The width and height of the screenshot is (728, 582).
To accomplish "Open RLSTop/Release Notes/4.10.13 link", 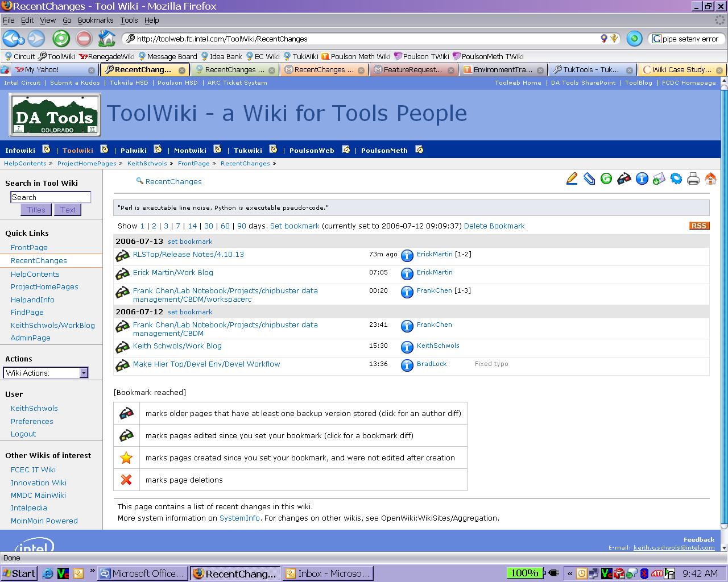I will click(x=188, y=255).
